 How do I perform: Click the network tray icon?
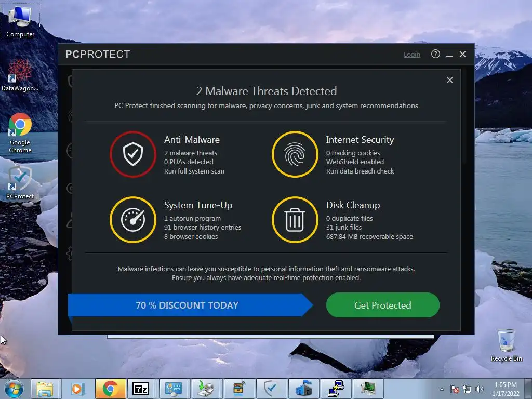(467, 389)
